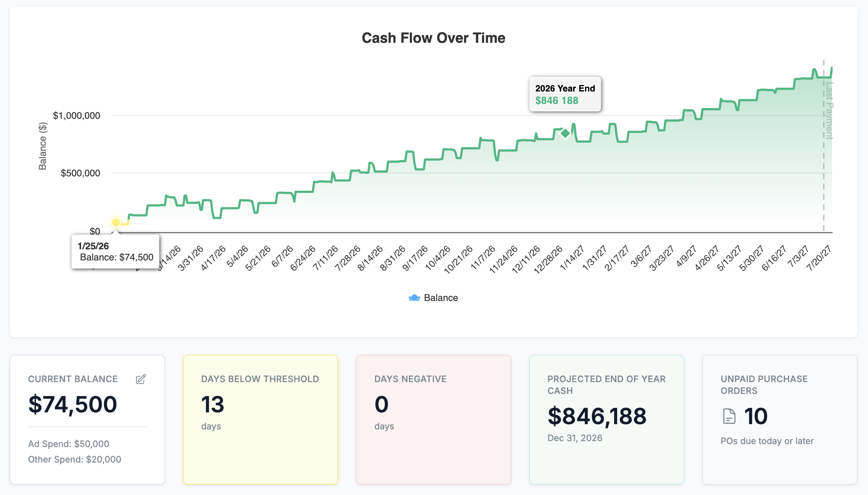Image resolution: width=868 pixels, height=495 pixels.
Task: Click the Ad Spend $50,000 line item
Action: click(x=69, y=444)
